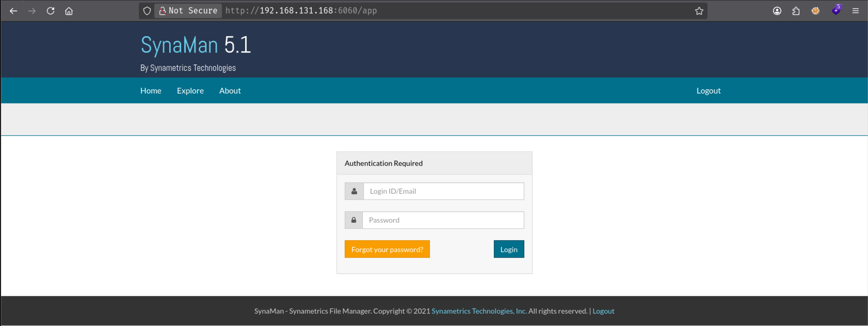Bookmark this page with the star
The image size is (868, 326).
(x=699, y=11)
